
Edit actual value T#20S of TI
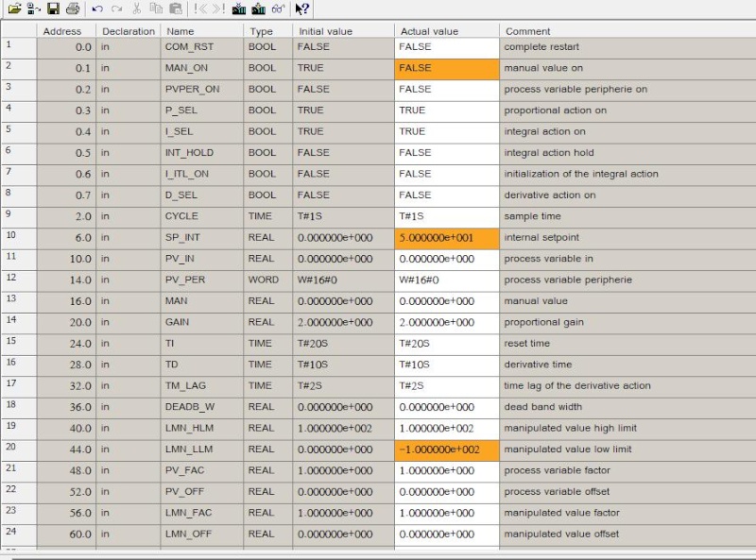coord(447,345)
